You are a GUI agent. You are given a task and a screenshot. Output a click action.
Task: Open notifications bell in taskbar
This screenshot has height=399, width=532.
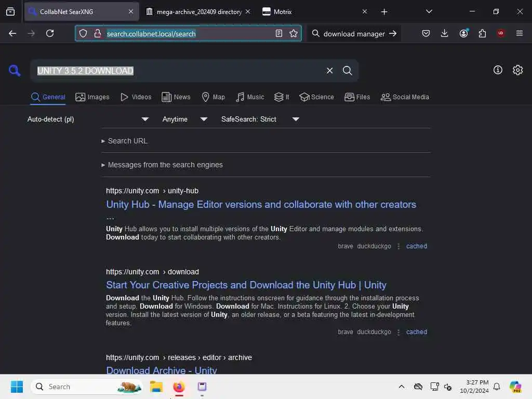pos(496,387)
